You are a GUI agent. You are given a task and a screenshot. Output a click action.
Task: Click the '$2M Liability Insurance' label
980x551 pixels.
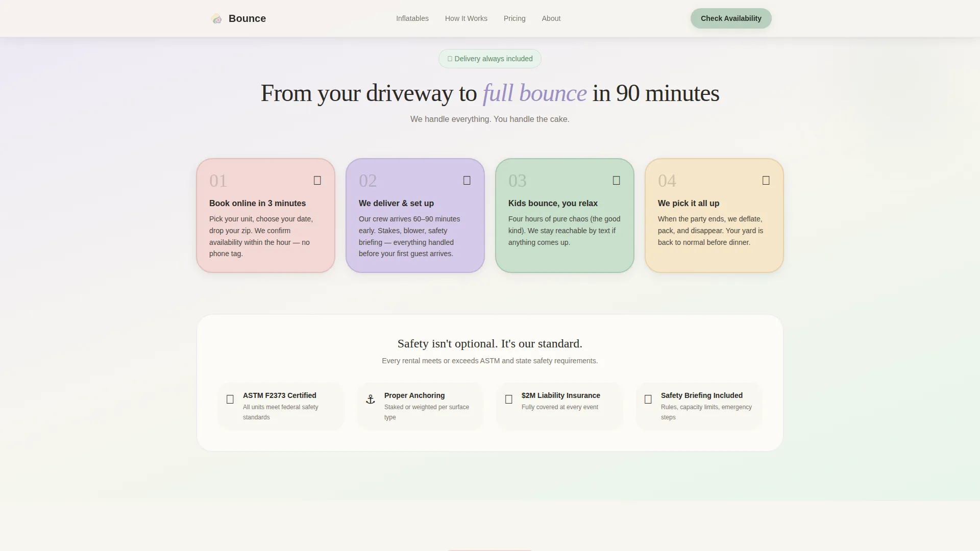pyautogui.click(x=561, y=395)
